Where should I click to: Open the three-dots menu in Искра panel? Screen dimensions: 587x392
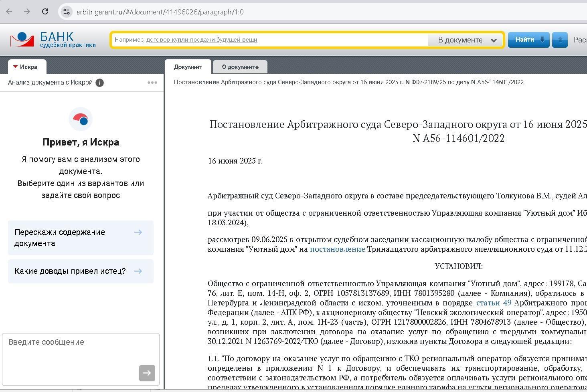(152, 83)
